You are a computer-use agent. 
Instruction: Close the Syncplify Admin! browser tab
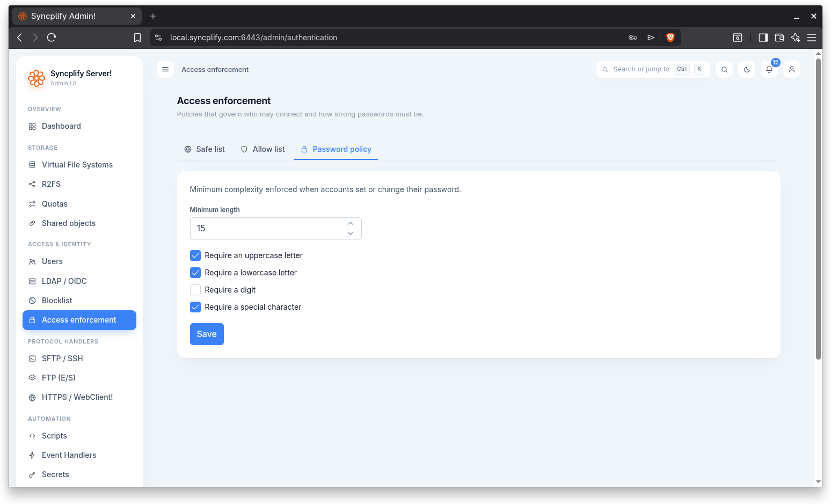(x=133, y=16)
